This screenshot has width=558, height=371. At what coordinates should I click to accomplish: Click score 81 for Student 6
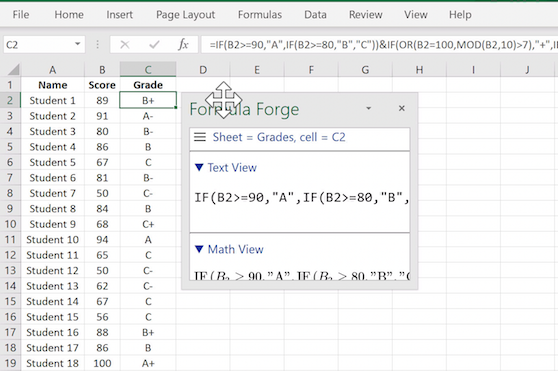[102, 177]
